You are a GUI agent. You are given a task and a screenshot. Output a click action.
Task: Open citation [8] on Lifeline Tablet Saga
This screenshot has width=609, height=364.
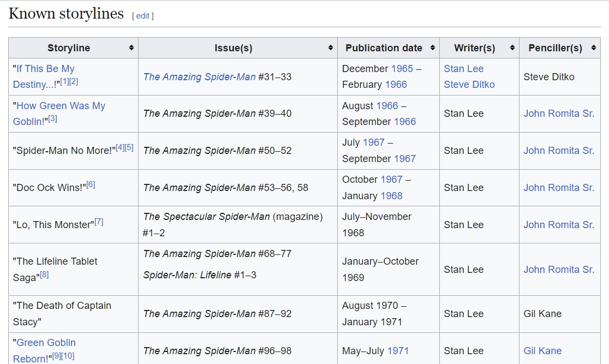click(44, 275)
